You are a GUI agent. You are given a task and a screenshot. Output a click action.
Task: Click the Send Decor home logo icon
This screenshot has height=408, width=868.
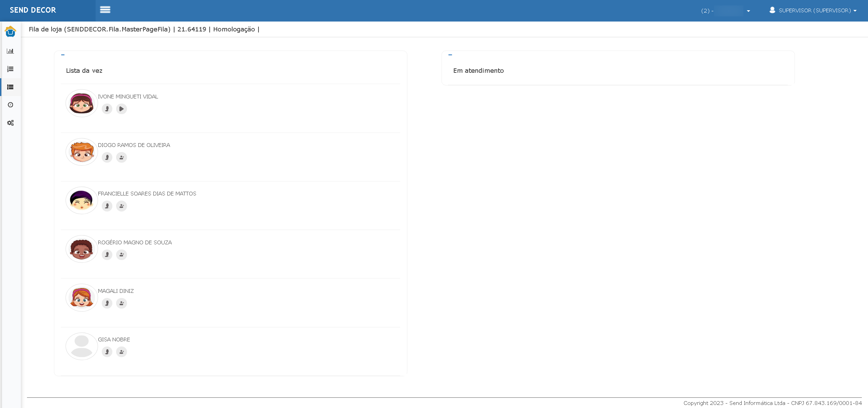pos(10,31)
